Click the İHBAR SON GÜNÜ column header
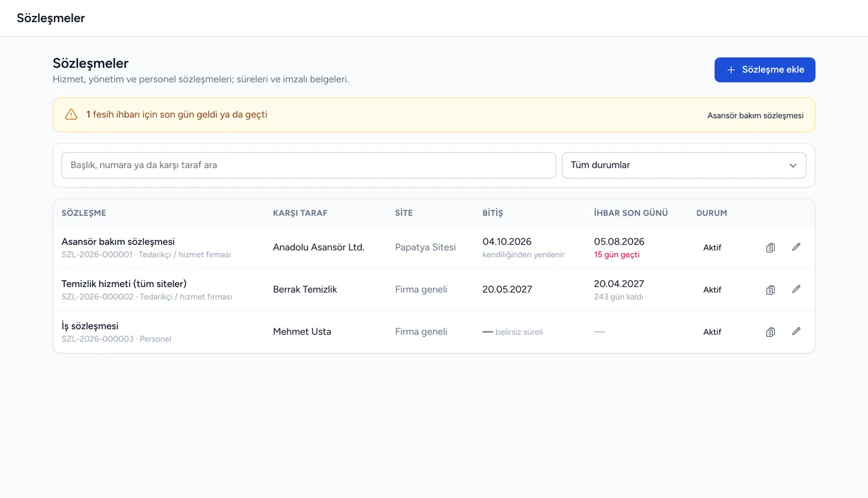This screenshot has width=868, height=498. click(x=631, y=213)
